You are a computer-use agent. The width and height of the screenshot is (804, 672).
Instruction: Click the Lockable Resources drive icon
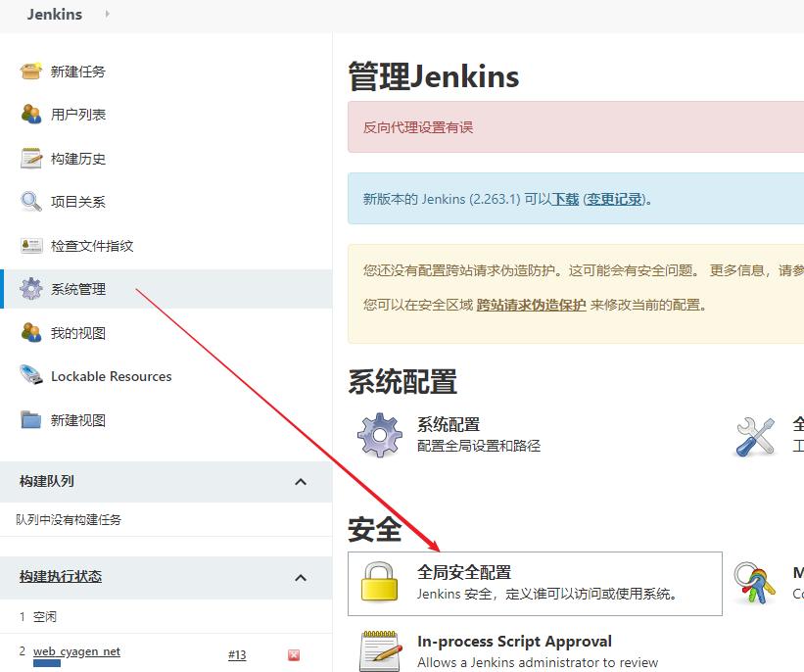pyautogui.click(x=31, y=376)
